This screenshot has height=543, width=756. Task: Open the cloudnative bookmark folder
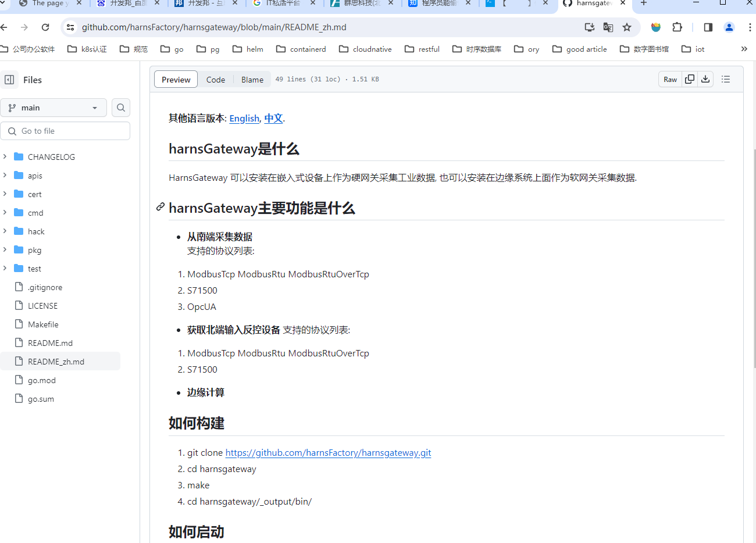(x=365, y=49)
